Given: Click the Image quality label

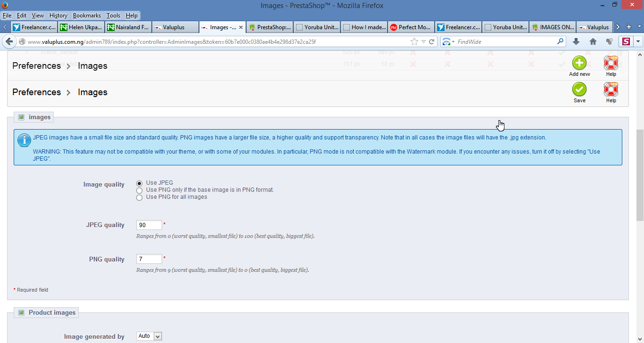Looking at the screenshot, I should click(104, 184).
